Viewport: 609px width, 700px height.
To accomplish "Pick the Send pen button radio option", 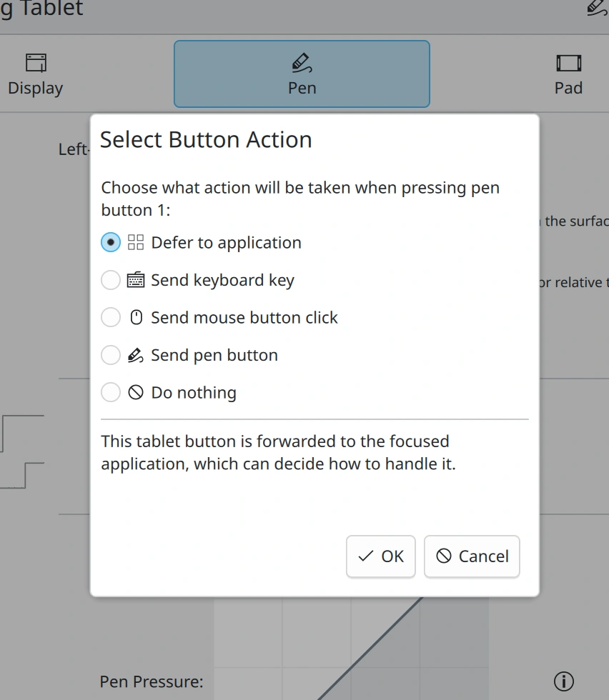I will (x=110, y=355).
